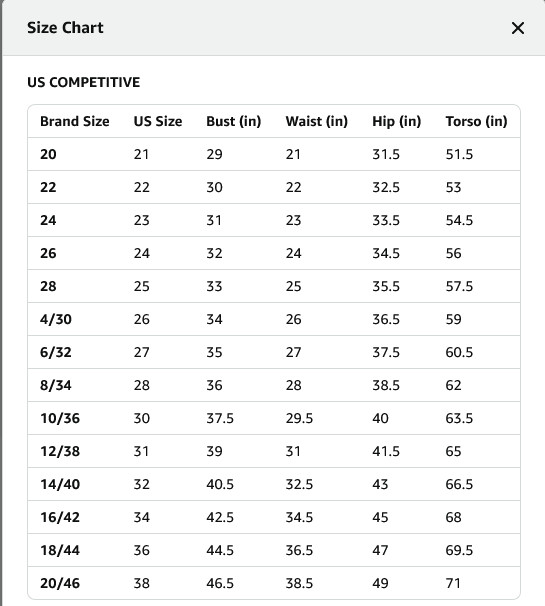Viewport: 545px width, 606px height.
Task: Click the Hip (in) column header
Action: click(x=397, y=121)
